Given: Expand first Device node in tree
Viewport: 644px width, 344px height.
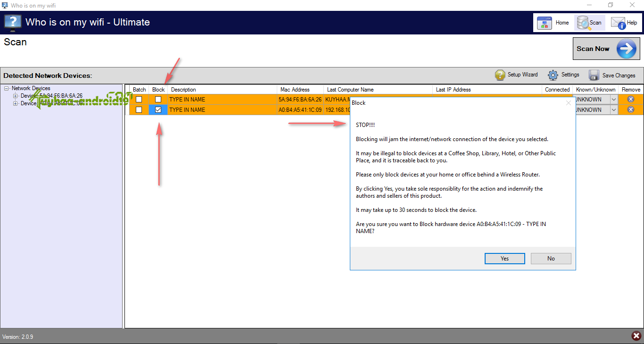Looking at the screenshot, I should pyautogui.click(x=16, y=96).
